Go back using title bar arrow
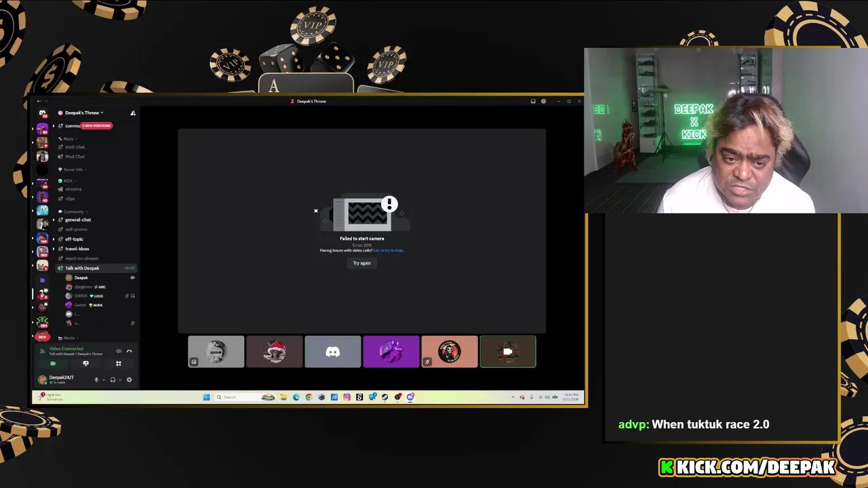 (39, 101)
